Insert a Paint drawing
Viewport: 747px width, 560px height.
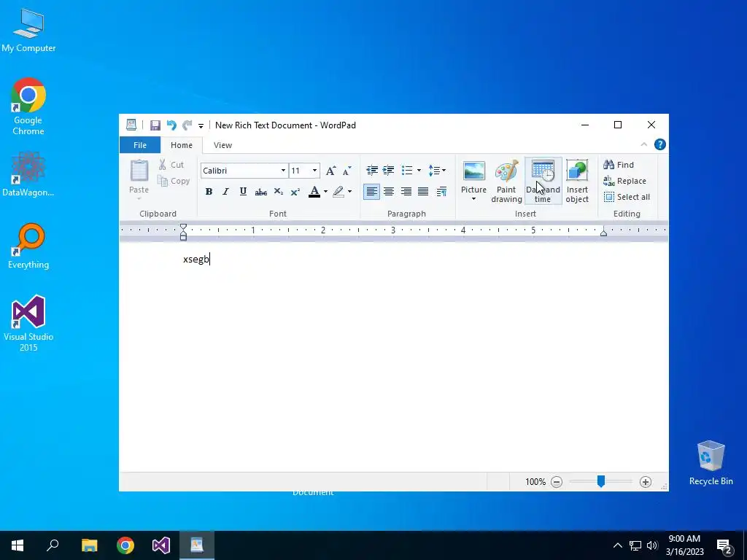[x=506, y=182]
